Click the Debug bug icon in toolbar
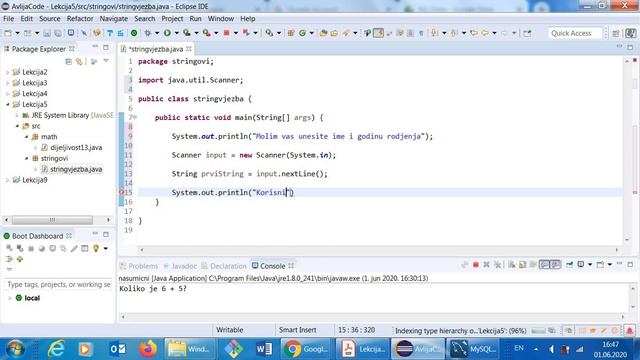 [147, 33]
